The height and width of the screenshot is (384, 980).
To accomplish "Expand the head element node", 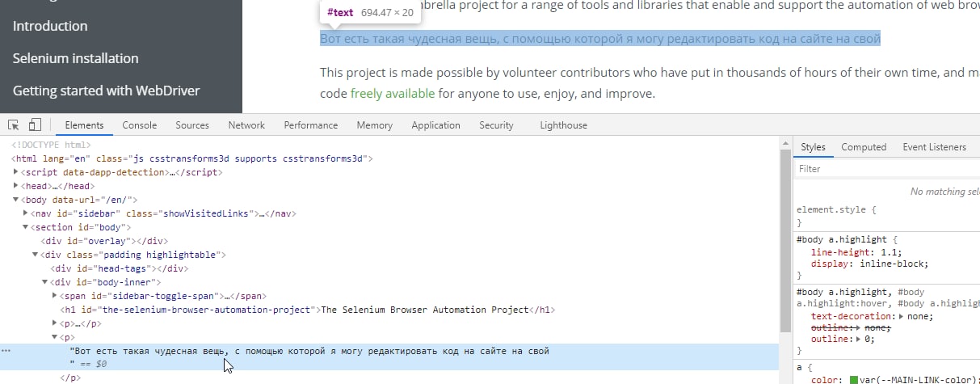I will tap(17, 186).
